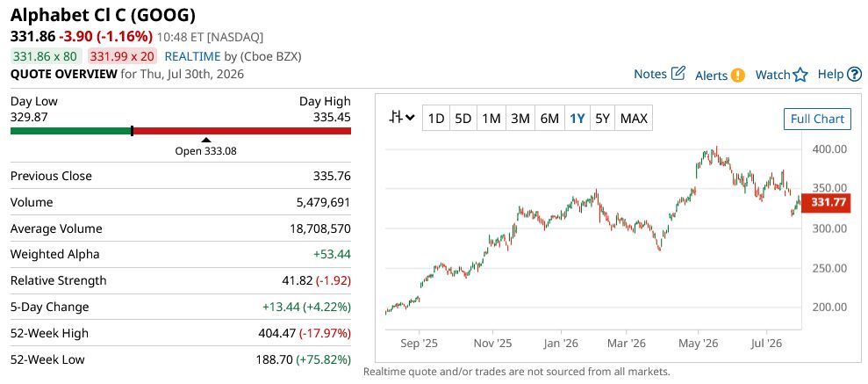Expand the chart type dropdown arrow

pyautogui.click(x=410, y=118)
